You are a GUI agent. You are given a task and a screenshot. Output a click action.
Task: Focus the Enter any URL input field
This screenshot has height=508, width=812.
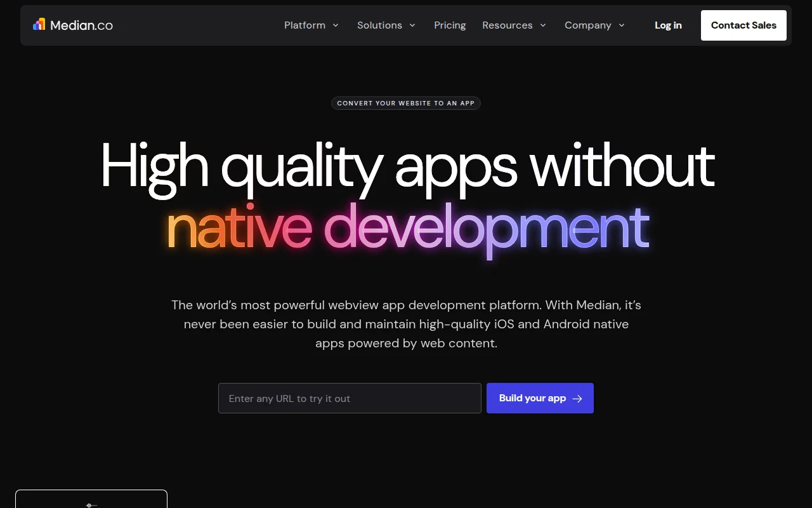(x=350, y=398)
